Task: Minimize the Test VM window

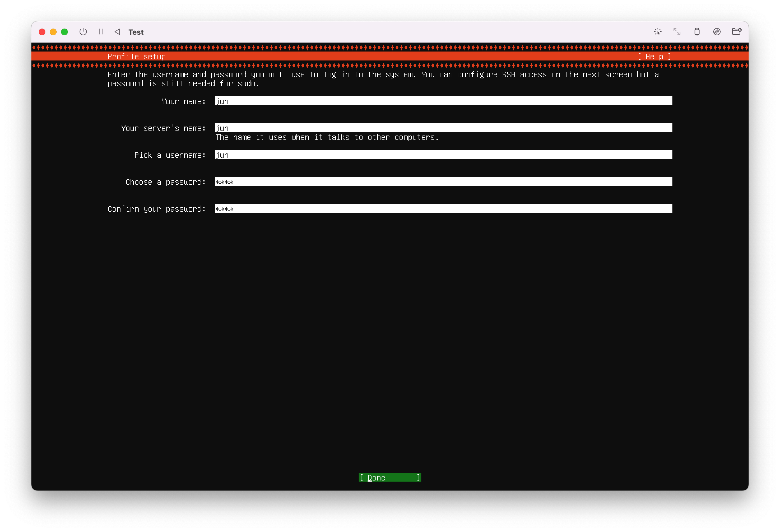Action: pos(53,32)
